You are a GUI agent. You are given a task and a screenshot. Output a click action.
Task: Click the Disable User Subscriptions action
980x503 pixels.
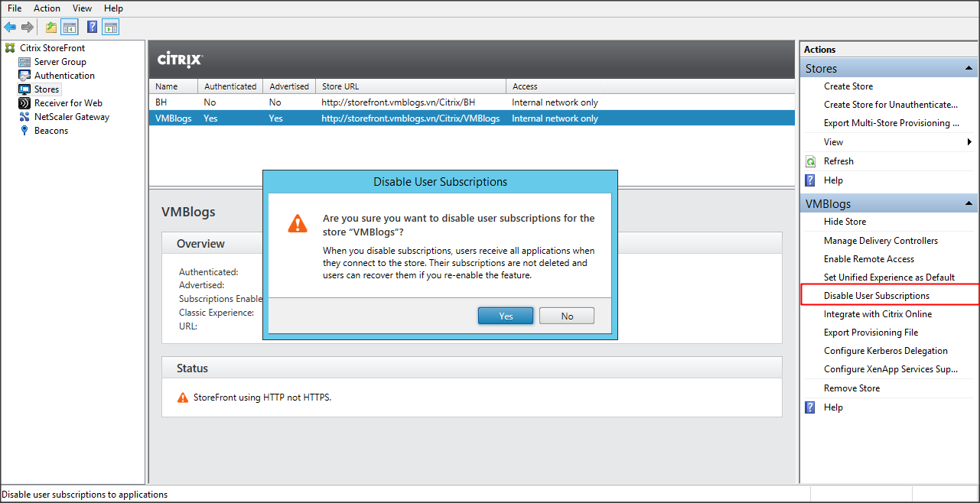coord(877,296)
